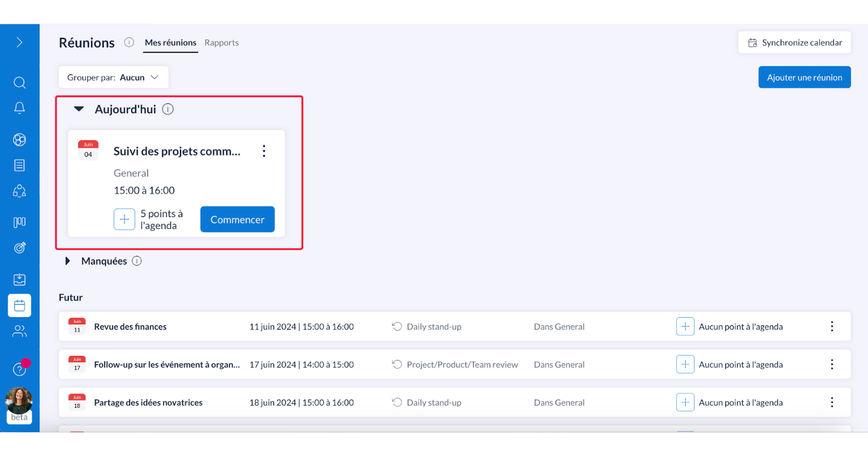Click the General label on today's meeting card

[131, 173]
